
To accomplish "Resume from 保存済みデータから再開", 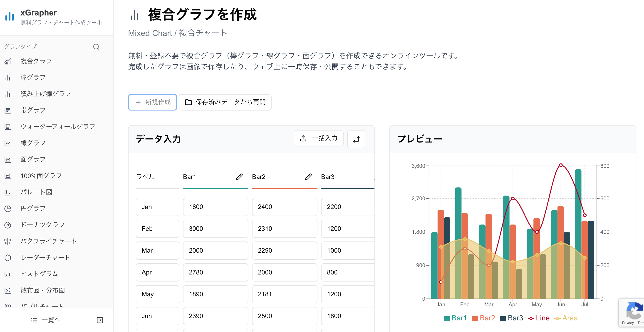I will [225, 102].
